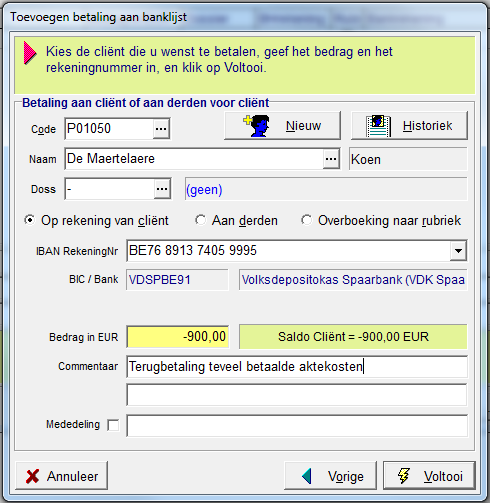
Task: Expand the IBAN RekeningNr dropdown
Action: [x=458, y=251]
